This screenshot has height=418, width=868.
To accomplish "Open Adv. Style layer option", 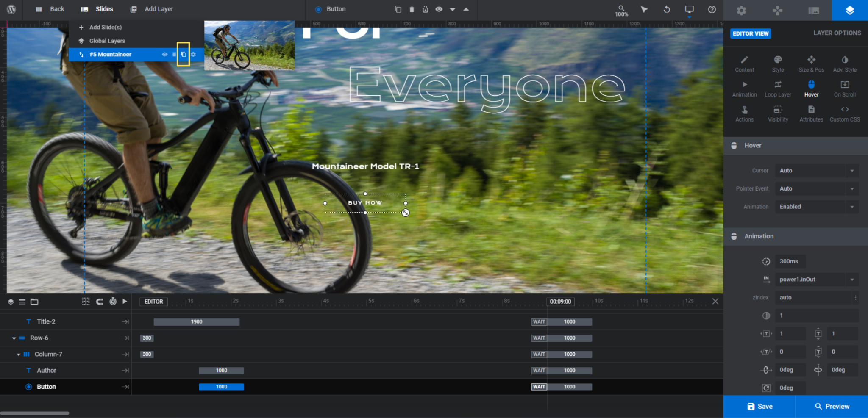I will (845, 64).
